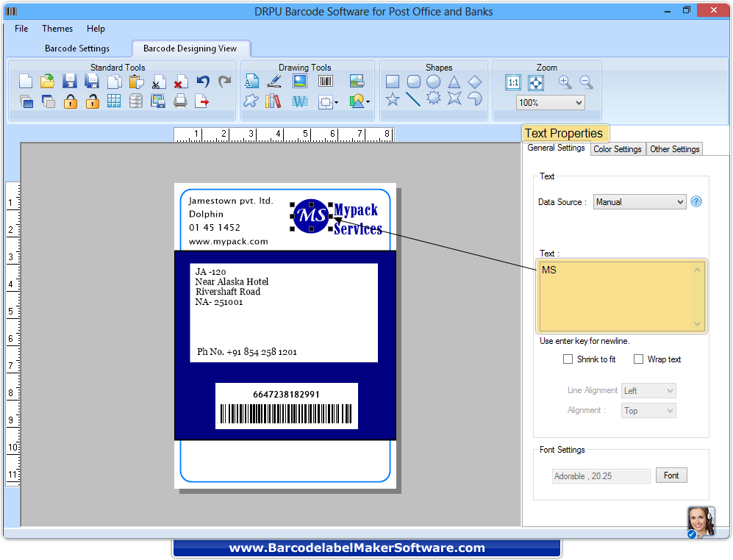Click the support agent avatar icon
Viewport: 733px width, 560px height.
point(701,522)
